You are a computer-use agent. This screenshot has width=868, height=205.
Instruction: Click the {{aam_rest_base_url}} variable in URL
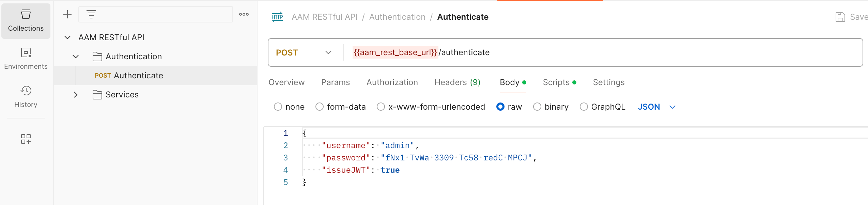pos(395,52)
